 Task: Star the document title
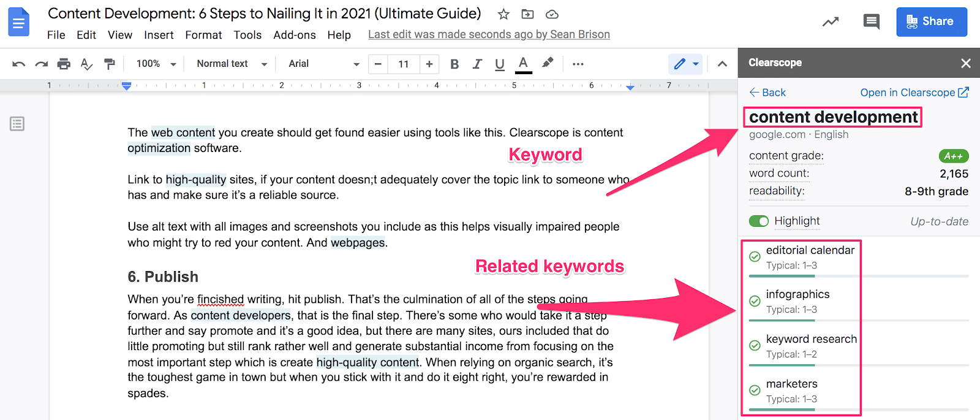pos(503,14)
